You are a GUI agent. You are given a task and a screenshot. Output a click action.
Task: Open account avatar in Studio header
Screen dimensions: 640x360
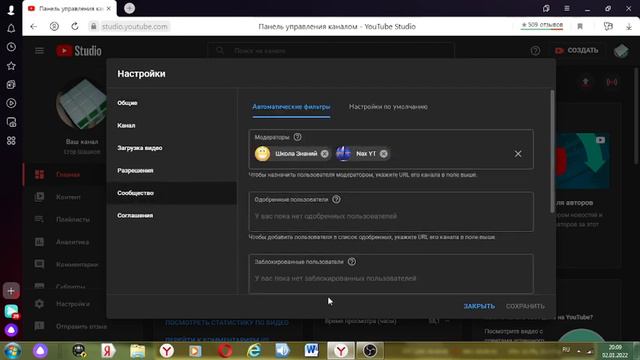pyautogui.click(x=621, y=51)
